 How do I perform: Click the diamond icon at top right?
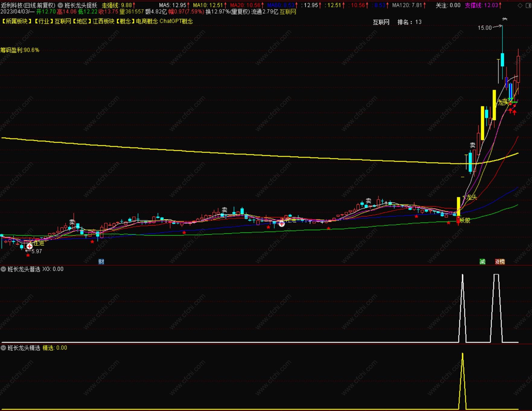point(520,5)
